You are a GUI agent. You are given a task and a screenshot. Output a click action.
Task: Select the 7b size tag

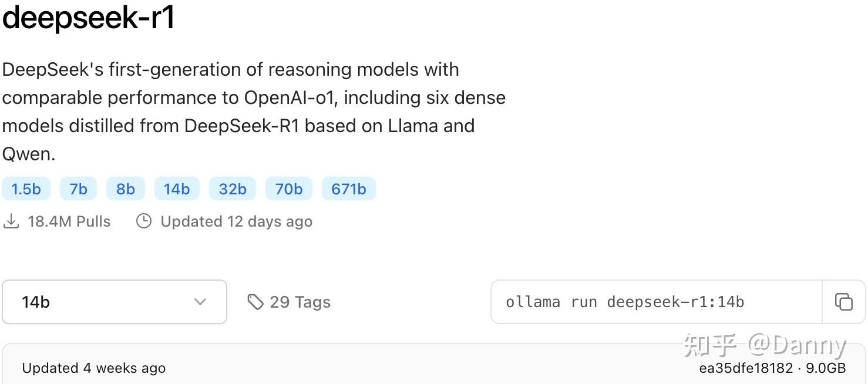coord(78,189)
